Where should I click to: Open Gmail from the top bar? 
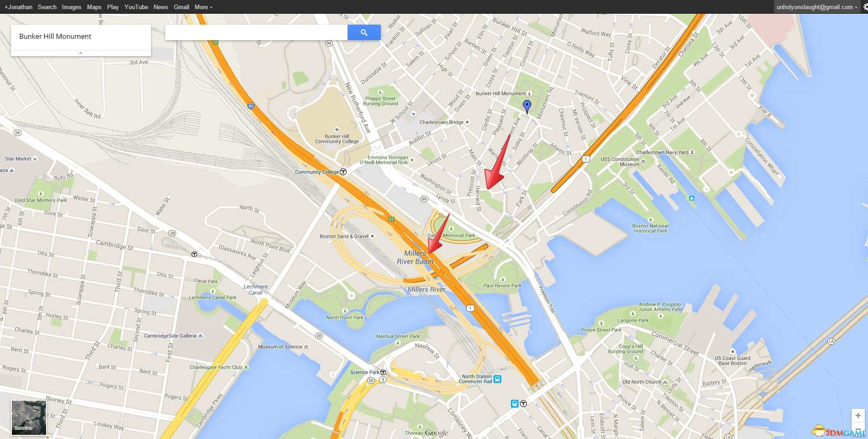tap(182, 7)
